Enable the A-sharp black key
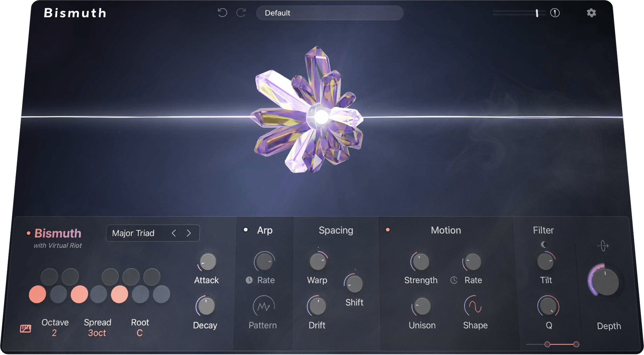The image size is (644, 355). [152, 277]
